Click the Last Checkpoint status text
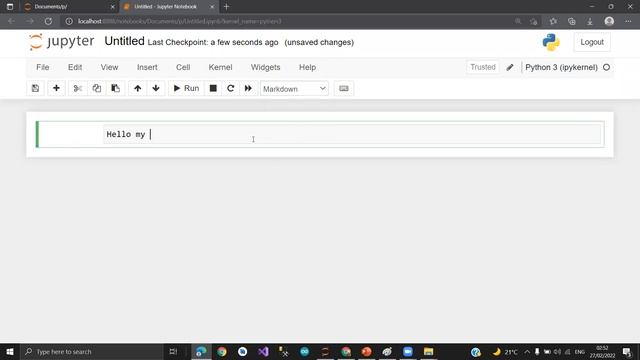Image resolution: width=640 pixels, height=360 pixels. [x=213, y=42]
